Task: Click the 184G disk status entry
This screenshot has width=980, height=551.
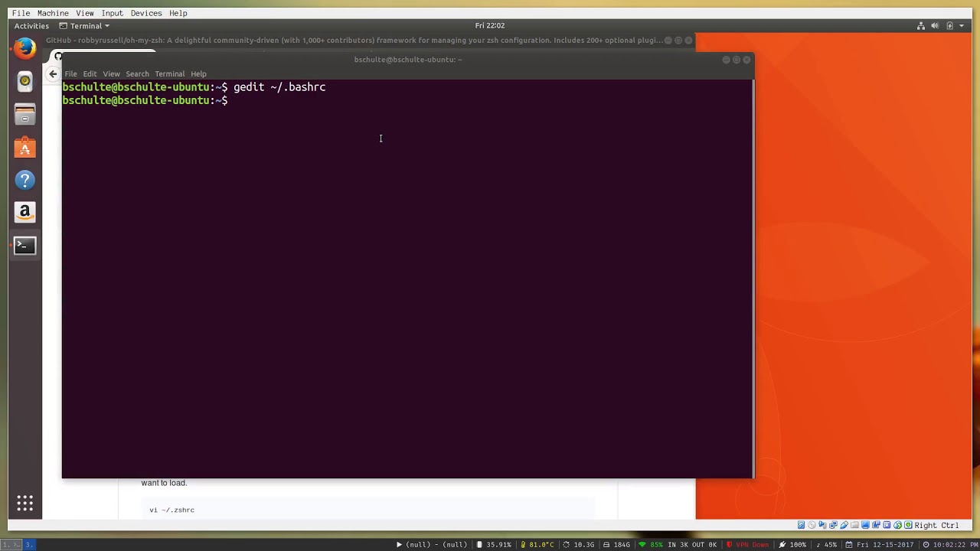Action: (x=616, y=545)
